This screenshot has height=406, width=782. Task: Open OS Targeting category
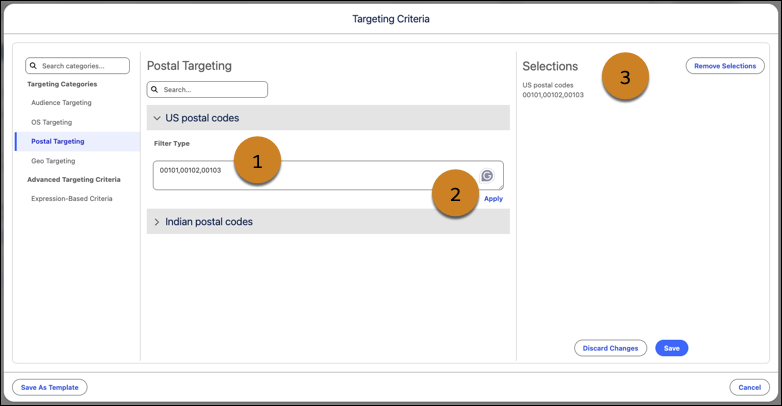click(51, 122)
